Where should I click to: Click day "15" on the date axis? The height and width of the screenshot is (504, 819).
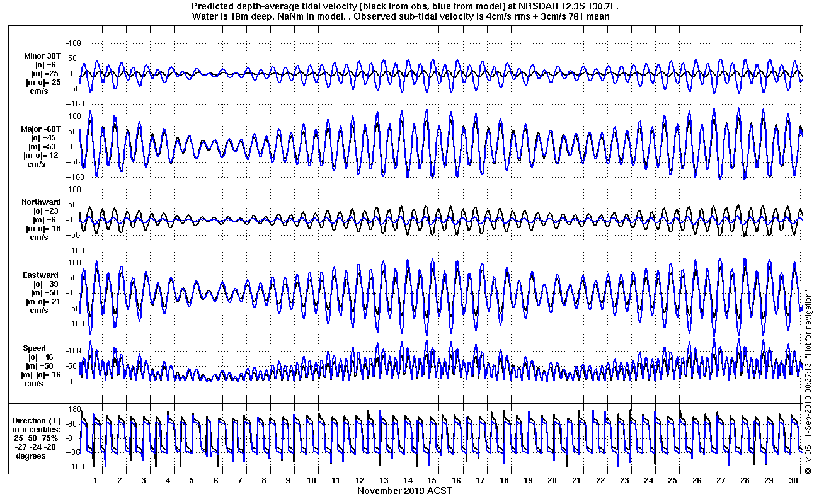[432, 480]
